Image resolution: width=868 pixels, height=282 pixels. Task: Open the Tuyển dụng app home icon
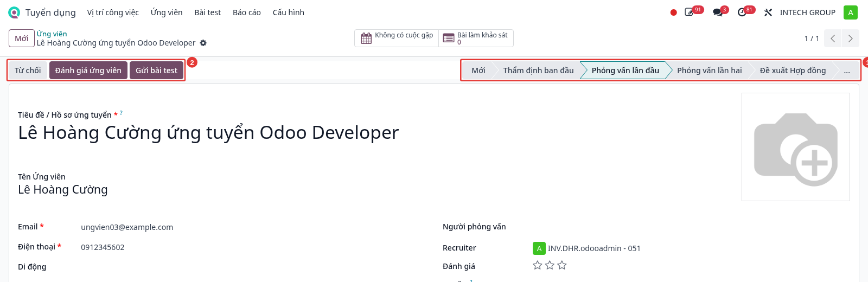pos(14,12)
